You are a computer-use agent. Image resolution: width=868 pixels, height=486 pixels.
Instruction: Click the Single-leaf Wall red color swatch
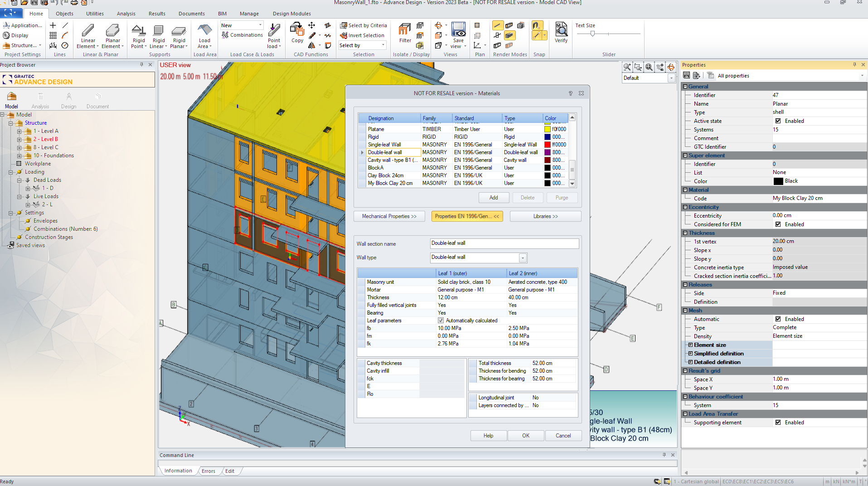pyautogui.click(x=547, y=145)
